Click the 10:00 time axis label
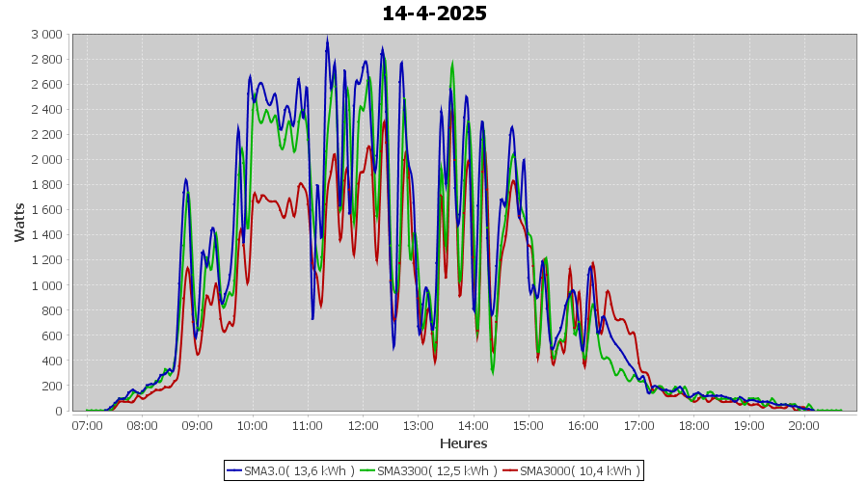This screenshot has height=482, width=868. (x=253, y=425)
